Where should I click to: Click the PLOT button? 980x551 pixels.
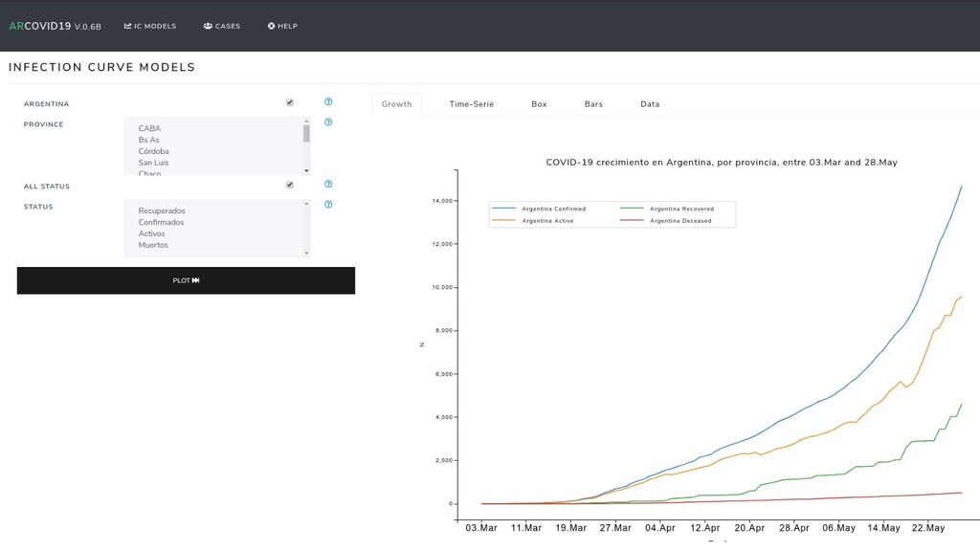[186, 280]
